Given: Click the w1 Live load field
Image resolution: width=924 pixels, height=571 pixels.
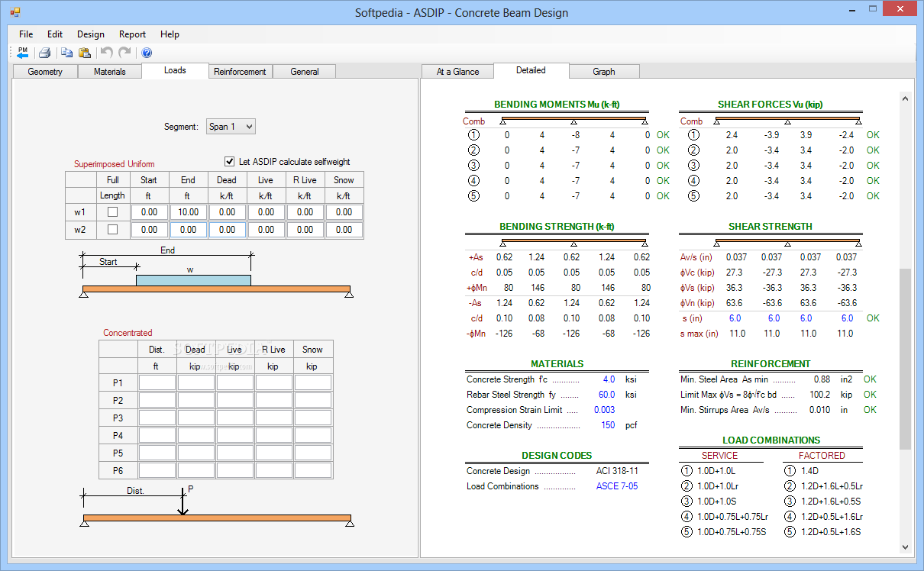Looking at the screenshot, I should [x=267, y=212].
